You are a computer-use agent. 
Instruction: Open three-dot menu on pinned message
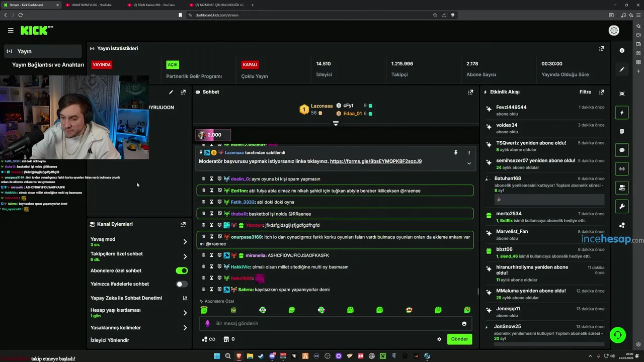click(469, 152)
